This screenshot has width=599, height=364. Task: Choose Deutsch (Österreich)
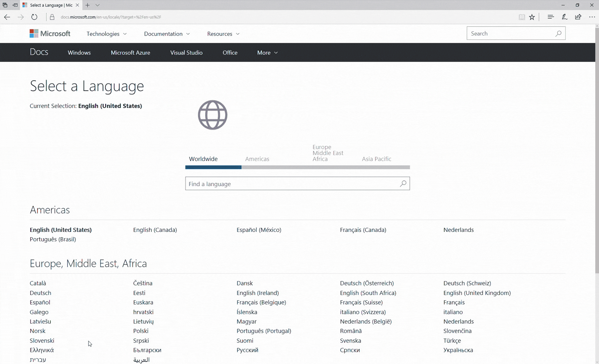click(367, 283)
